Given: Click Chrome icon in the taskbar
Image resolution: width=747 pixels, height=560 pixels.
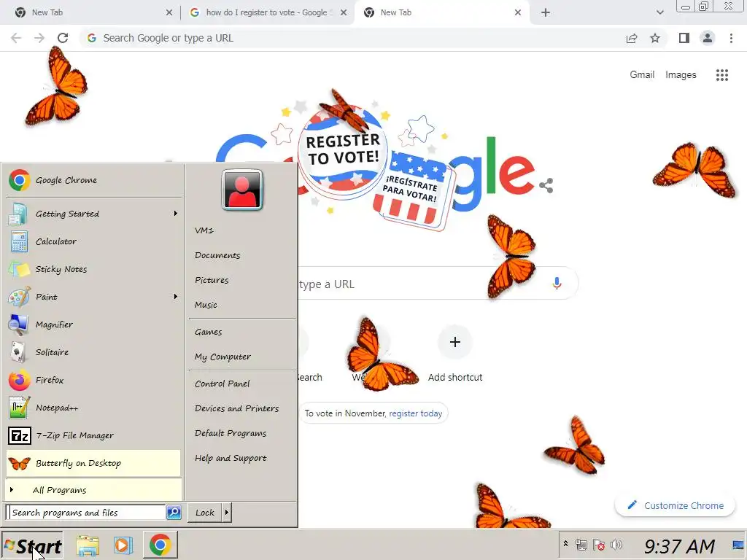Looking at the screenshot, I should point(160,545).
